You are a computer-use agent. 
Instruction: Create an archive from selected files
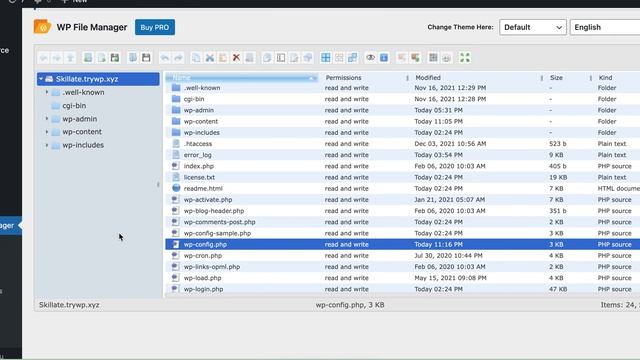(415, 58)
